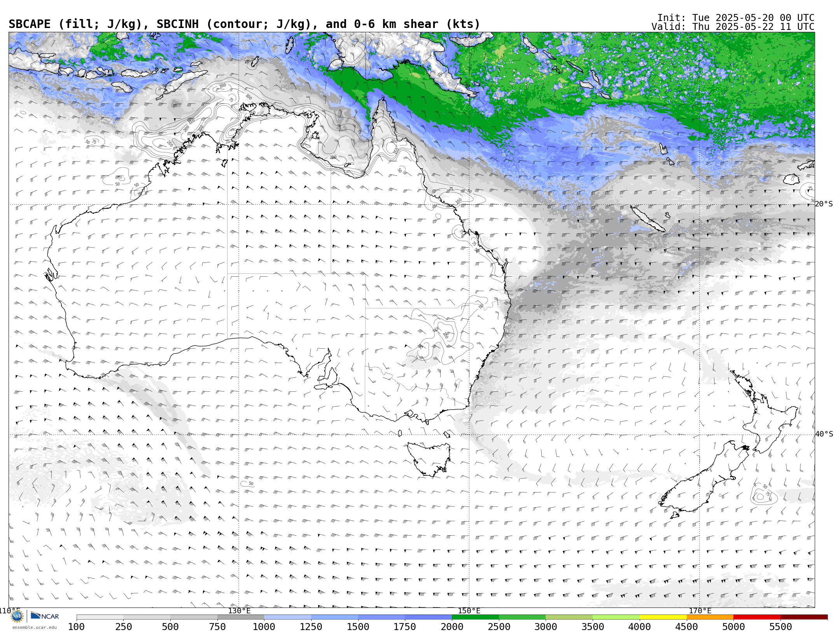Click the "Init: Tue 2025-05-20 00 UTC" text
840x632 pixels.
click(x=736, y=18)
